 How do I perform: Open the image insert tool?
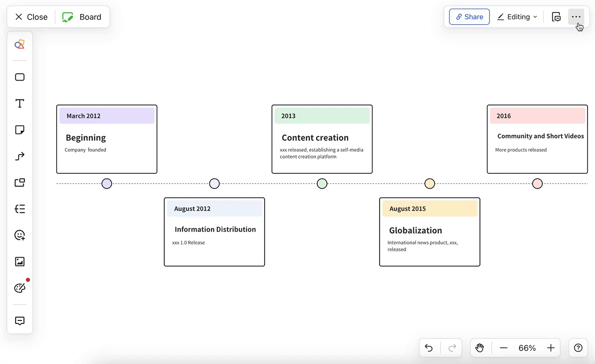tap(19, 261)
